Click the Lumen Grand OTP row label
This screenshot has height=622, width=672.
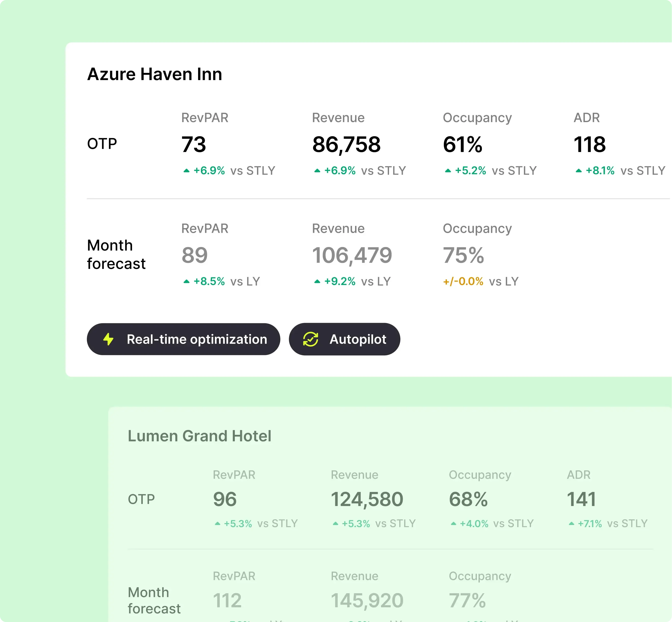pos(141,499)
